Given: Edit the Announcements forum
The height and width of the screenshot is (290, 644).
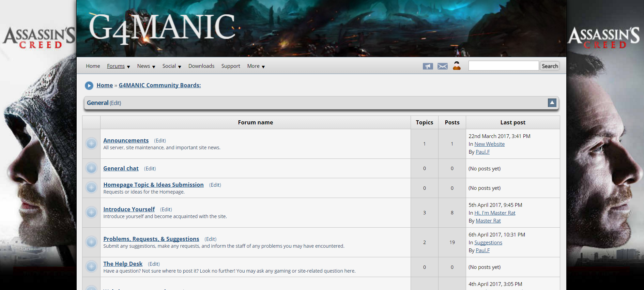Looking at the screenshot, I should click(x=160, y=141).
